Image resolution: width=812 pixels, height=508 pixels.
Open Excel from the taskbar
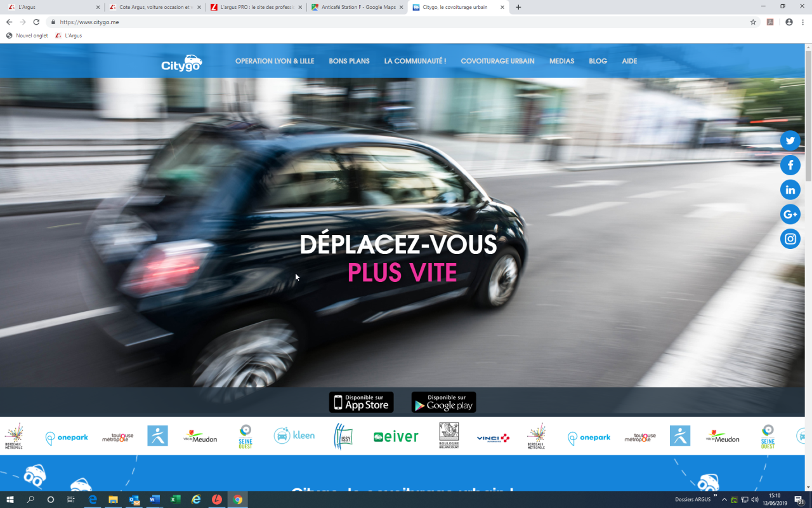coord(175,500)
